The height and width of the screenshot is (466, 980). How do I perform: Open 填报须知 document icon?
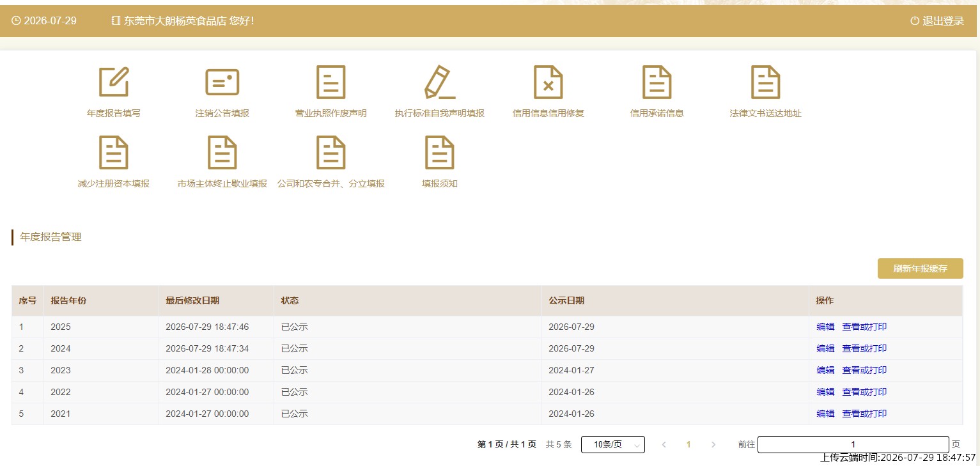(440, 152)
